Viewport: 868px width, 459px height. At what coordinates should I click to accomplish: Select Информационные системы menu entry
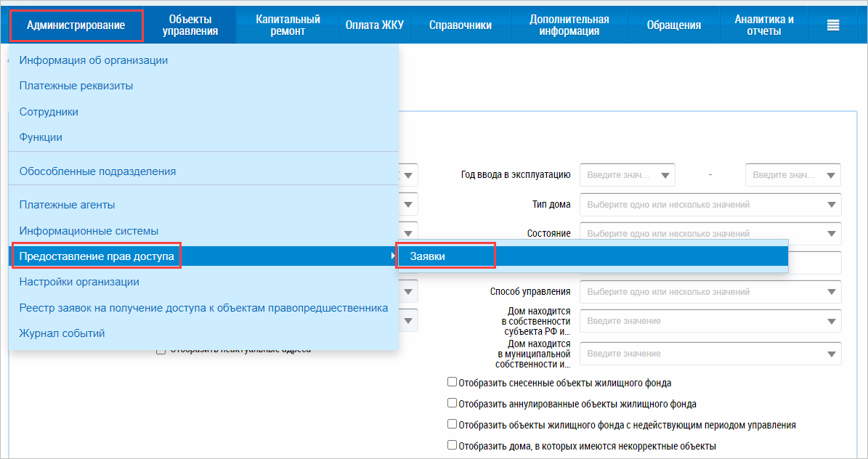pyautogui.click(x=203, y=231)
